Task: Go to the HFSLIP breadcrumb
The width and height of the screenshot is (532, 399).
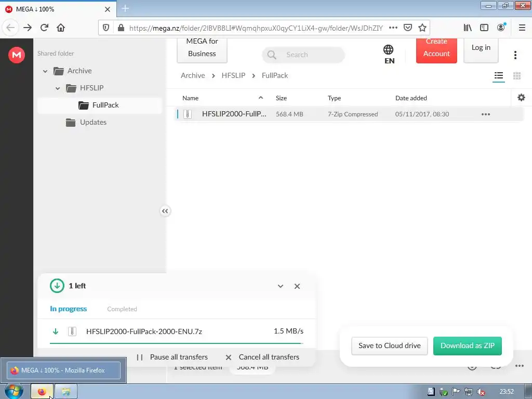Action: (233, 75)
